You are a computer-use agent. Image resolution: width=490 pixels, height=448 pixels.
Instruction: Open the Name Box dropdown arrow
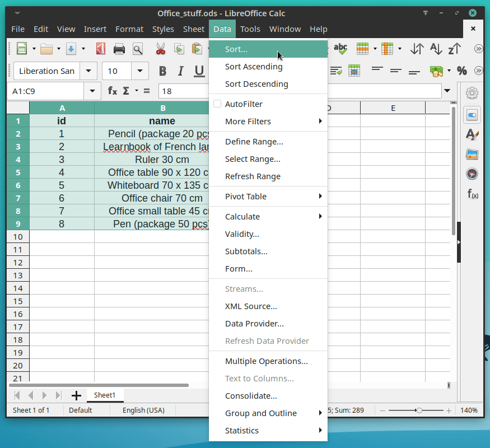coord(92,91)
